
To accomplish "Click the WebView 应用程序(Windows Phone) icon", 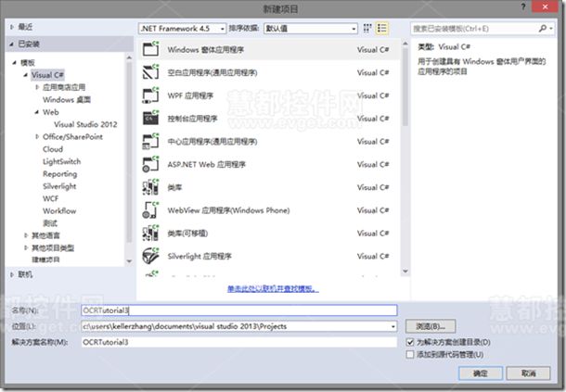I will [x=150, y=209].
